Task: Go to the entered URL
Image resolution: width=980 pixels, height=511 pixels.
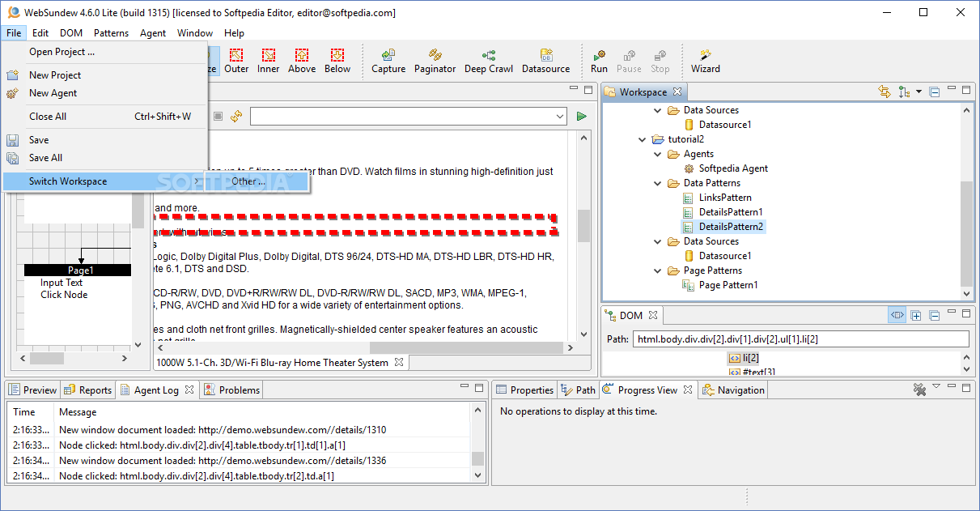Action: coord(581,117)
